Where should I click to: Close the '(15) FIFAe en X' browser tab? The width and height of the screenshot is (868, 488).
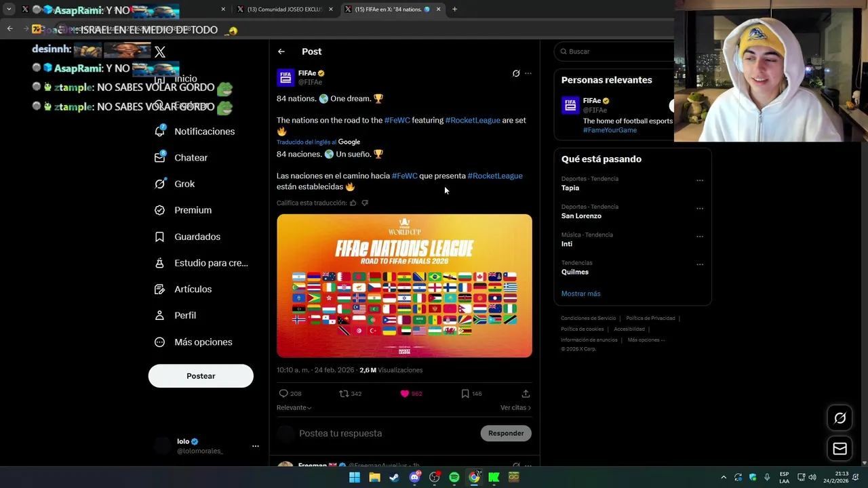(438, 9)
